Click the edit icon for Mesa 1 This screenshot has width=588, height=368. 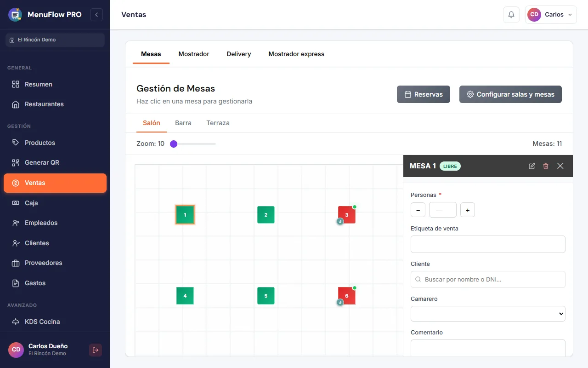pyautogui.click(x=532, y=166)
